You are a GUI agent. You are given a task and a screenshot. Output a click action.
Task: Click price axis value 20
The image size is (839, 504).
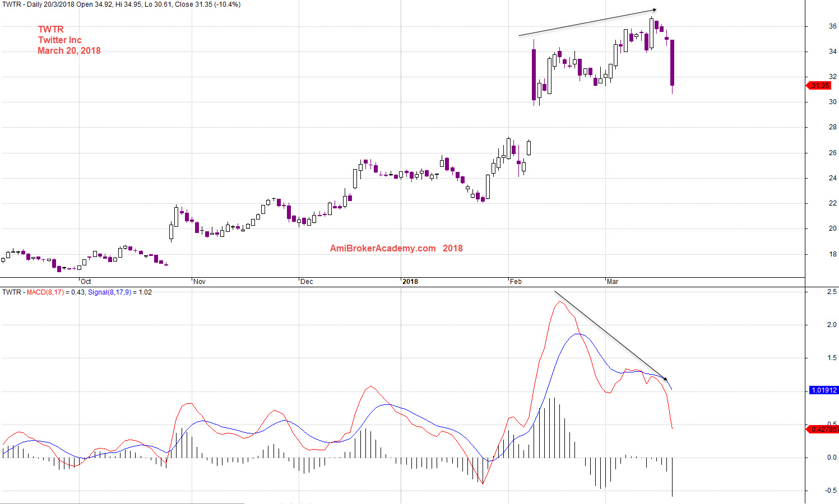(833, 228)
